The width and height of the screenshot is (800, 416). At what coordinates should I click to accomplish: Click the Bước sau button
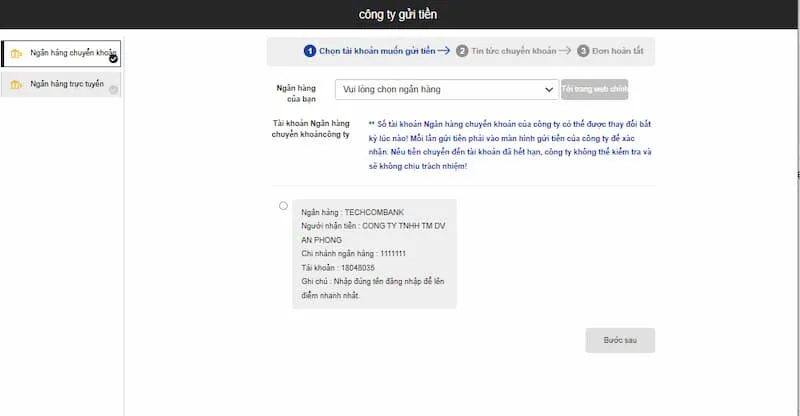620,340
